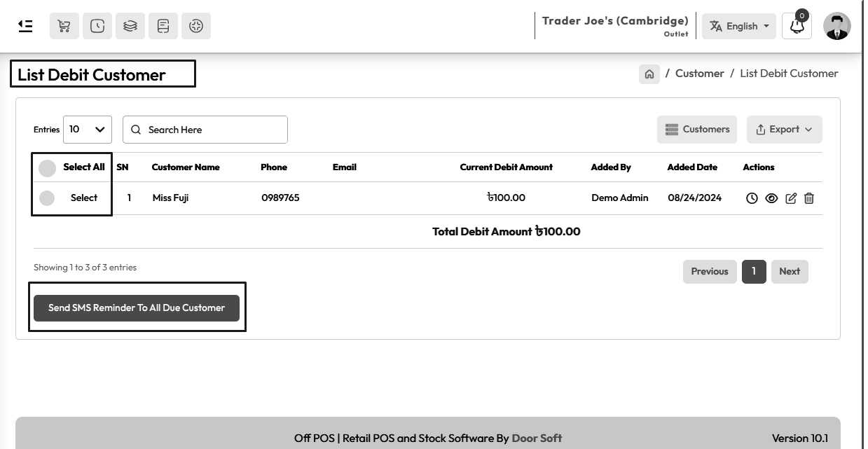Go to Next page
Image resolution: width=868 pixels, height=449 pixels.
point(790,272)
